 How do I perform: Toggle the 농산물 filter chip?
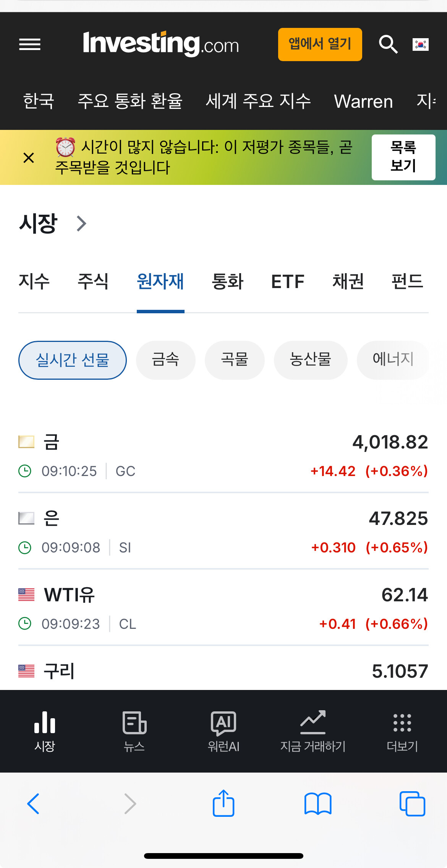(x=310, y=360)
